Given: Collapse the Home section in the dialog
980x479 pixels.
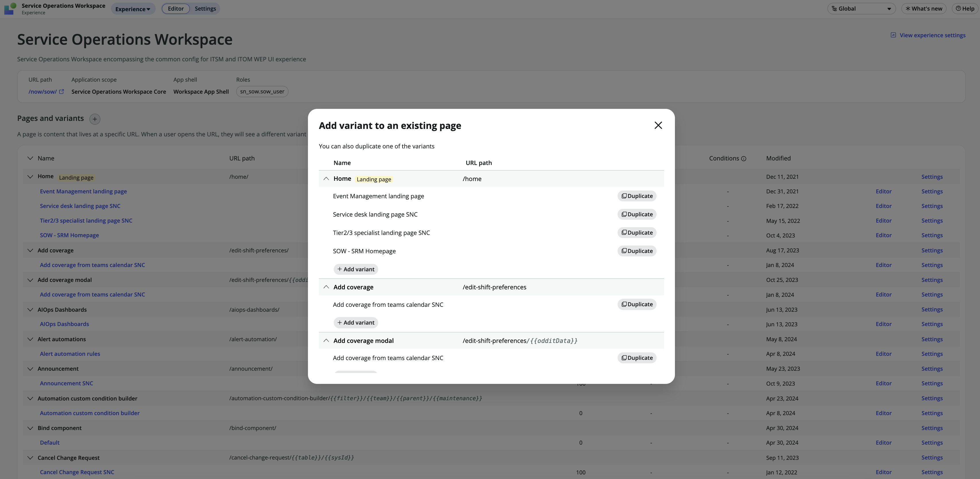Looking at the screenshot, I should (x=326, y=179).
